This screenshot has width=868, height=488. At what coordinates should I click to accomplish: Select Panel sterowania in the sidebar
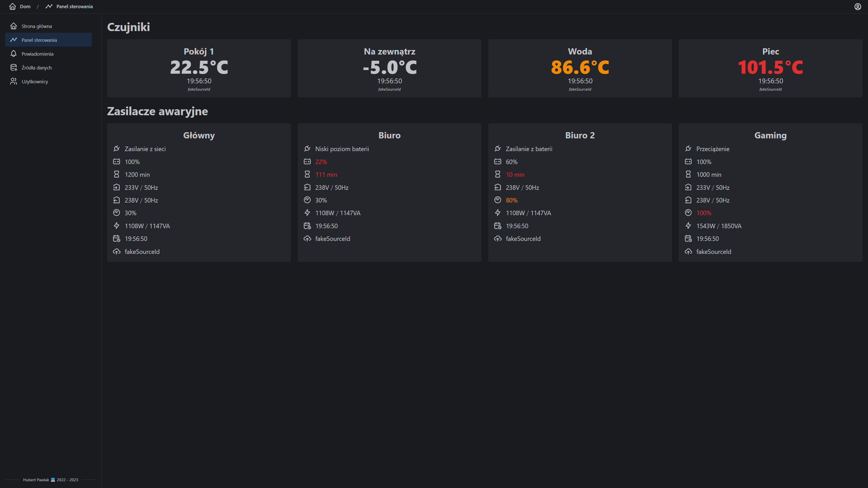(x=40, y=40)
